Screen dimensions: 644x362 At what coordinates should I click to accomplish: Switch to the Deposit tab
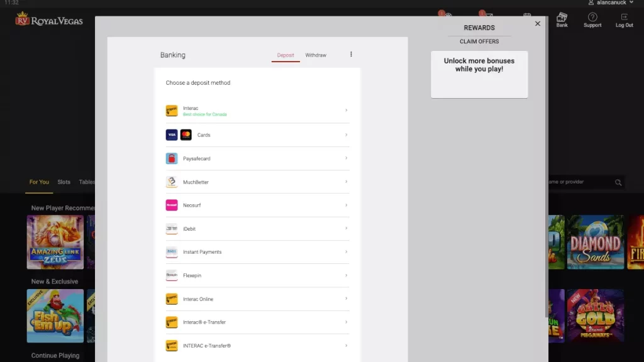(286, 55)
